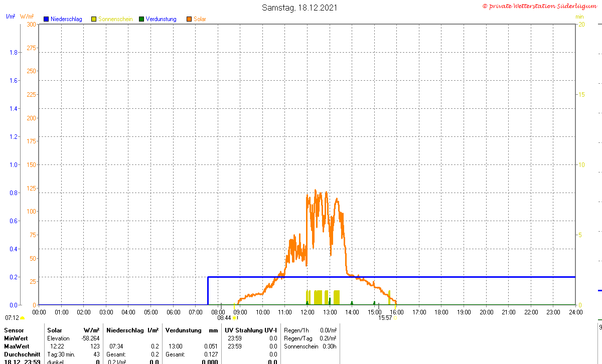Click the yellow sun marker at 08:44
The image size is (602, 364).
pos(234,318)
